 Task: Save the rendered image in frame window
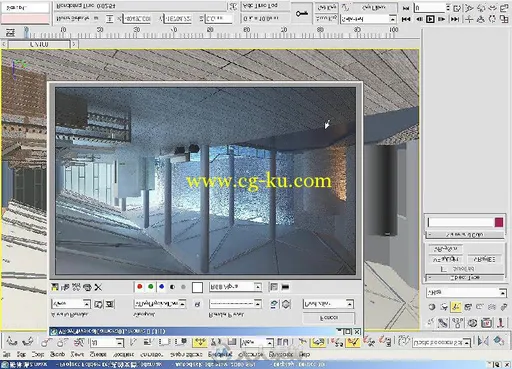pyautogui.click(x=55, y=287)
